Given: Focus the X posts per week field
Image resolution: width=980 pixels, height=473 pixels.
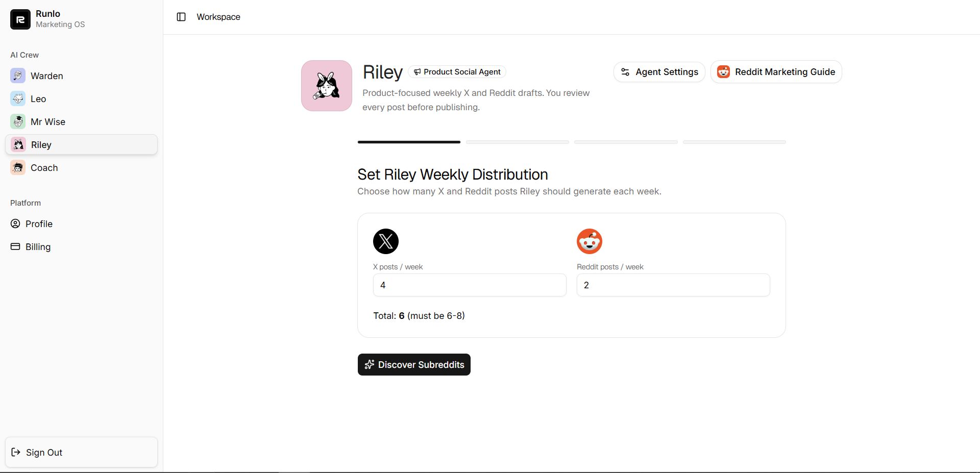Looking at the screenshot, I should pyautogui.click(x=470, y=285).
